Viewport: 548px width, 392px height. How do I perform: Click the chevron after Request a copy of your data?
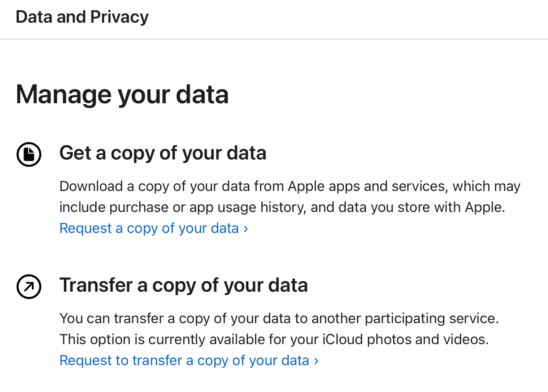[x=245, y=228]
